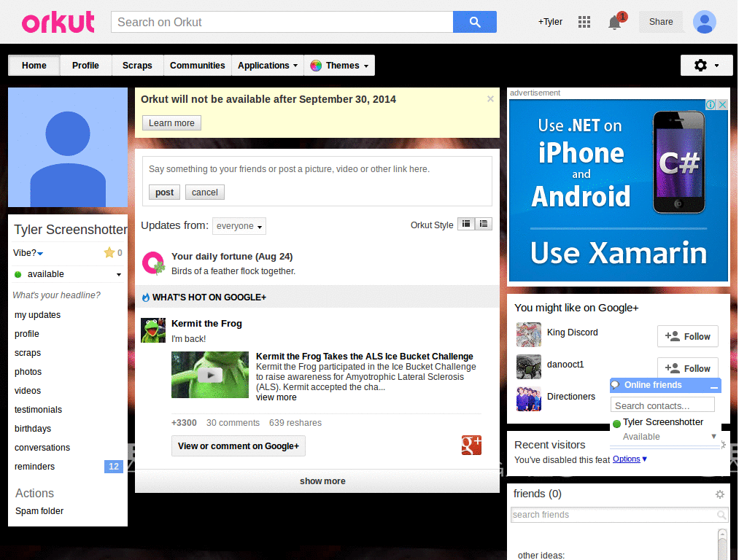Follow King Discord
Image resolution: width=747 pixels, height=560 pixels.
(x=687, y=337)
